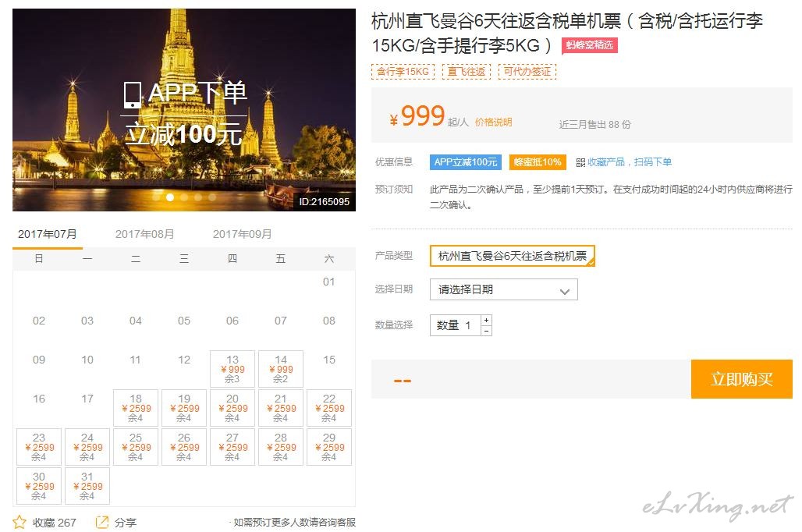This screenshot has height=532, width=802.
Task: Select July 23 on the calendar
Action: point(39,446)
